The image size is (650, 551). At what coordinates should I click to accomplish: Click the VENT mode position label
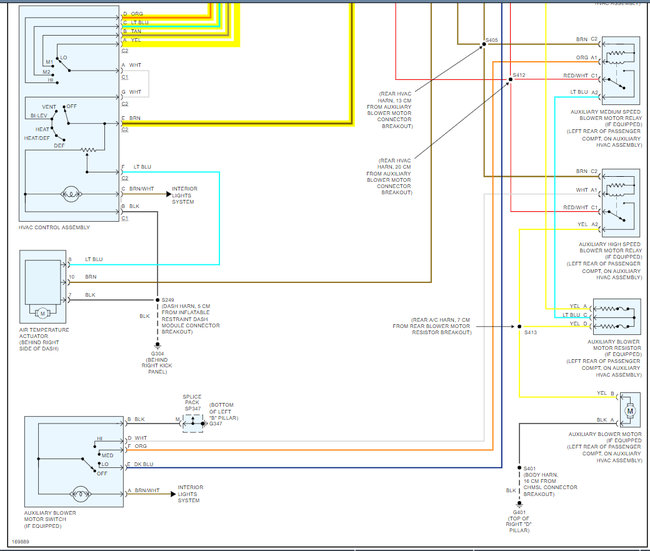49,107
